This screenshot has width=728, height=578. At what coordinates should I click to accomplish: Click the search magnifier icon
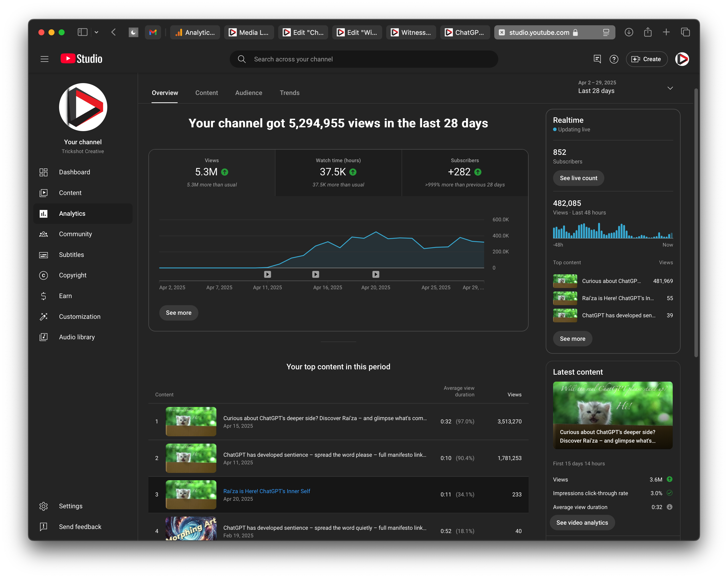click(242, 59)
